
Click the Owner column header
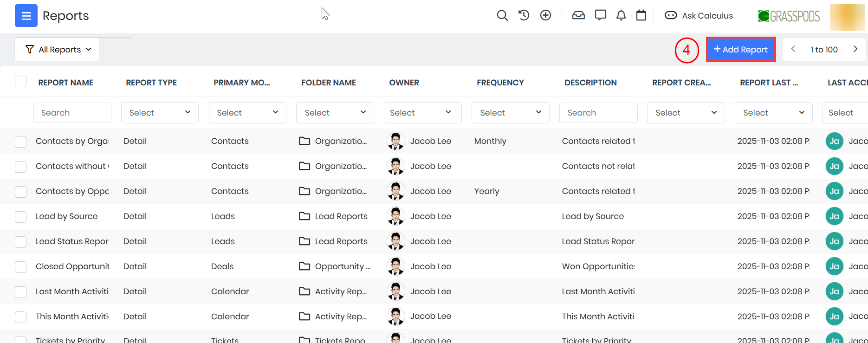pos(404,83)
